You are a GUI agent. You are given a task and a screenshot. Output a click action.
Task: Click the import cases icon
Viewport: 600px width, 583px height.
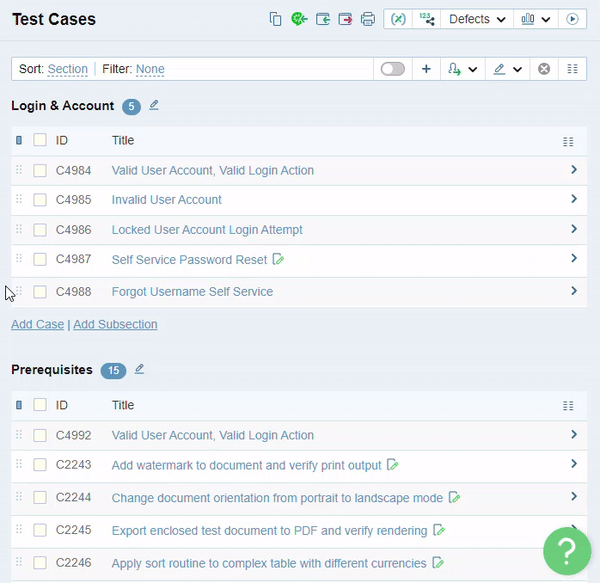[322, 19]
